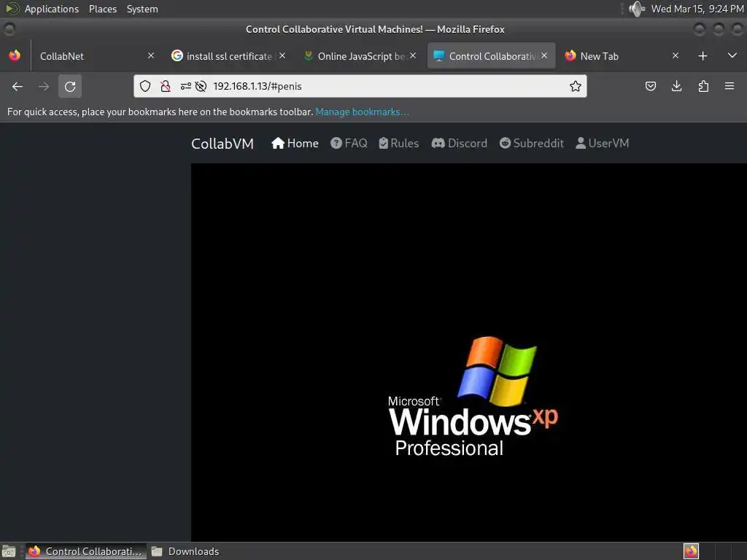The height and width of the screenshot is (560, 747).
Task: Open the tracking protection shield icon
Action: [x=145, y=86]
